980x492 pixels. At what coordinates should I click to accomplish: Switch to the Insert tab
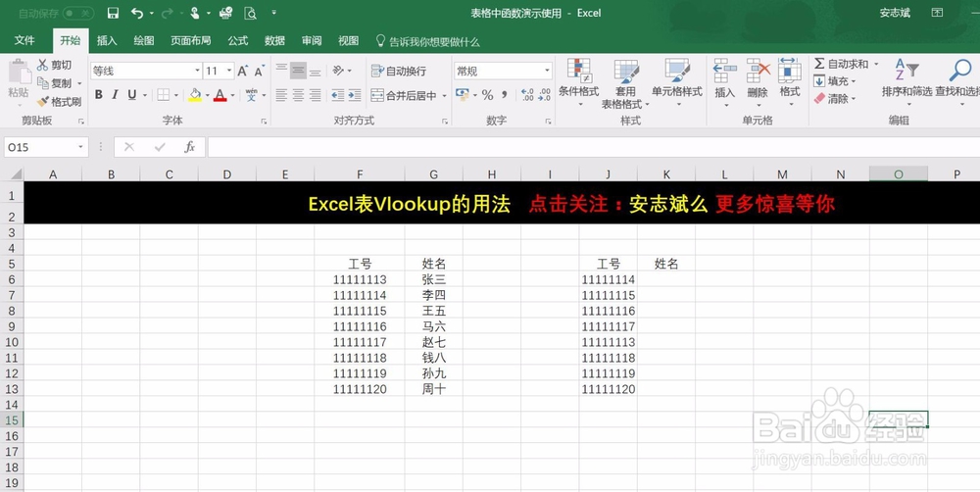pyautogui.click(x=106, y=40)
